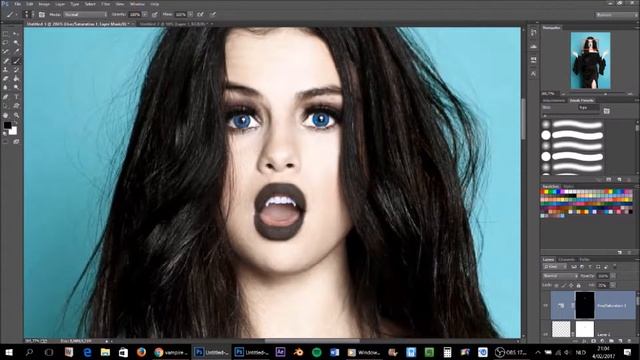This screenshot has height=360, width=640.
Task: Select the Move tool
Action: (x=16, y=33)
